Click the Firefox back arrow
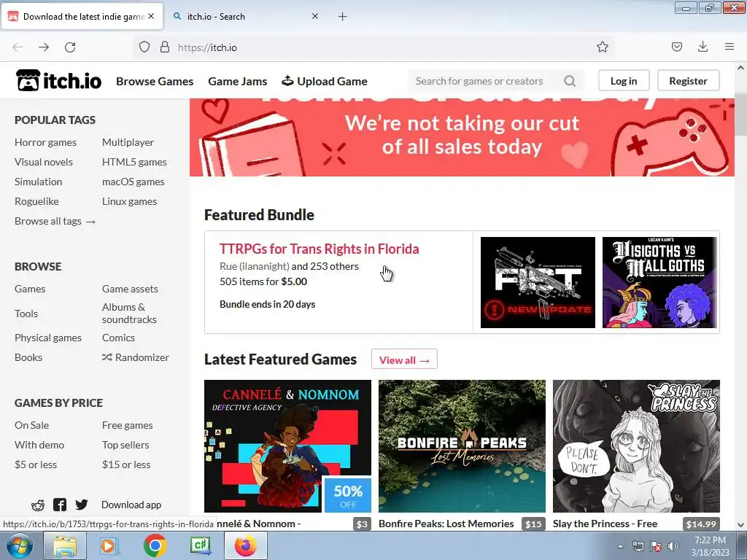Image resolution: width=747 pixels, height=560 pixels. point(18,47)
